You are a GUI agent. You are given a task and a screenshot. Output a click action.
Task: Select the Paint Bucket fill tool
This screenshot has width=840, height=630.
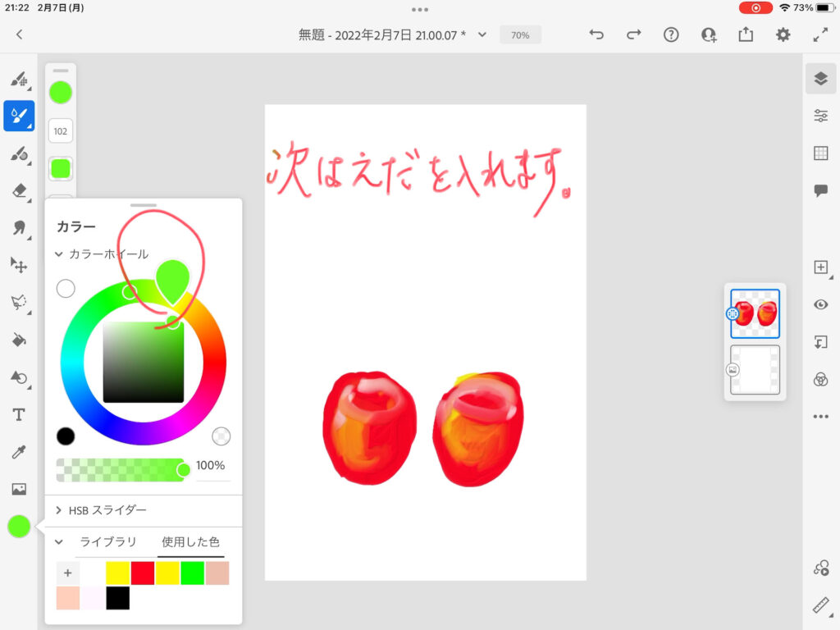pos(19,340)
